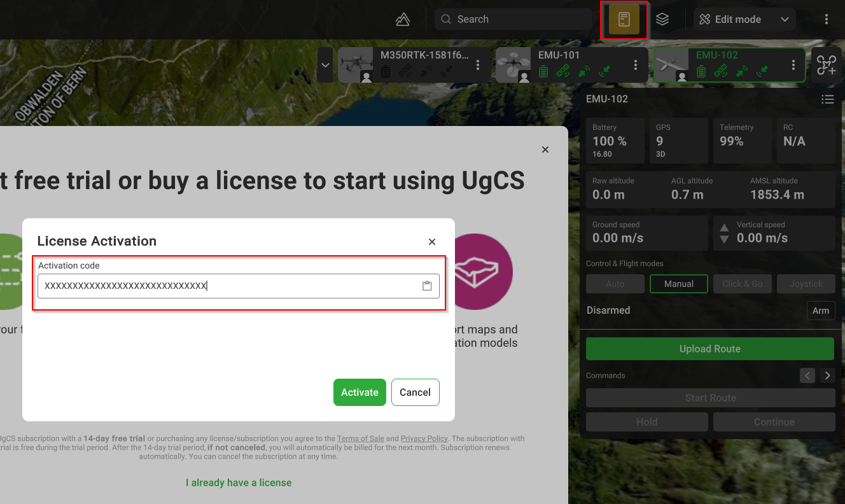
Task: Click the Upload Route button
Action: coord(710,349)
